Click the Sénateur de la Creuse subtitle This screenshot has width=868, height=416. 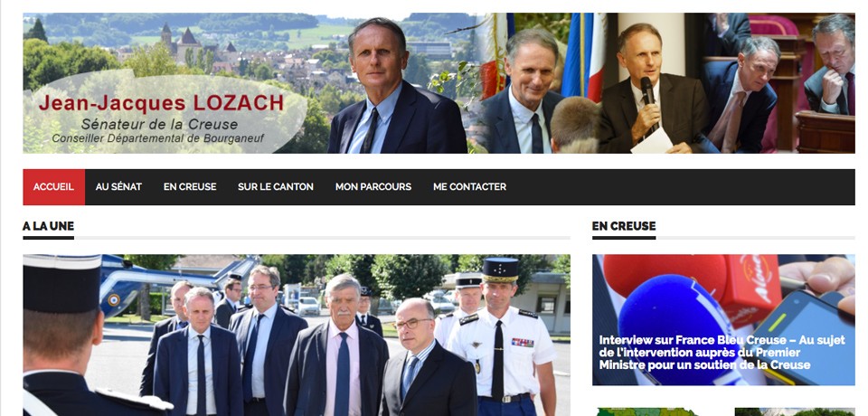coord(159,124)
